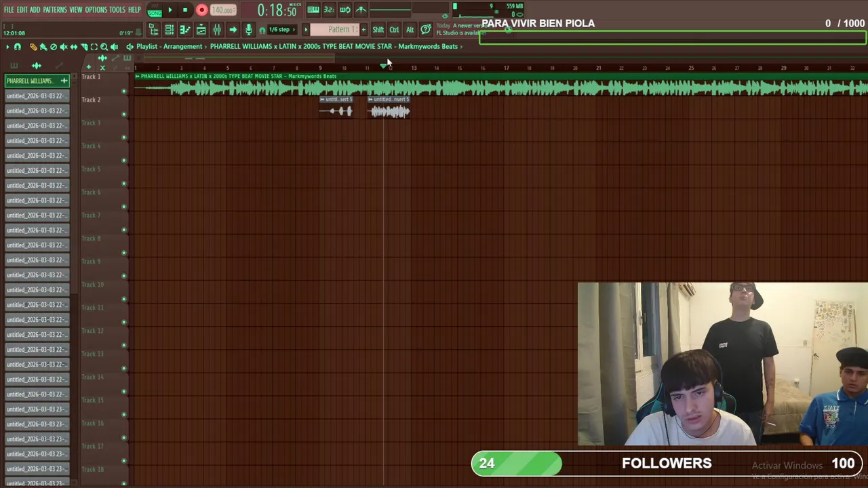This screenshot has width=868, height=488.
Task: Open the help chat bubble icon
Action: point(426,29)
